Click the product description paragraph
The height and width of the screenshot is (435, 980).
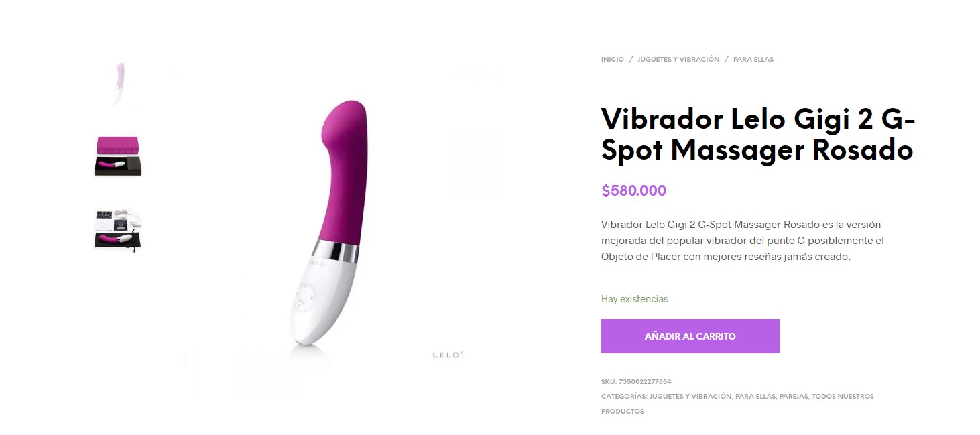coord(743,241)
